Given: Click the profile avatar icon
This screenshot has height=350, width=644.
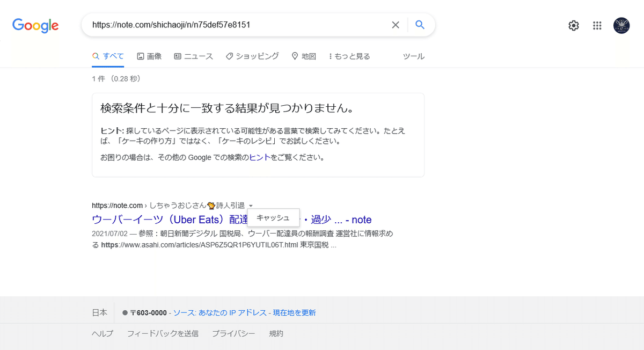Looking at the screenshot, I should pos(621,25).
